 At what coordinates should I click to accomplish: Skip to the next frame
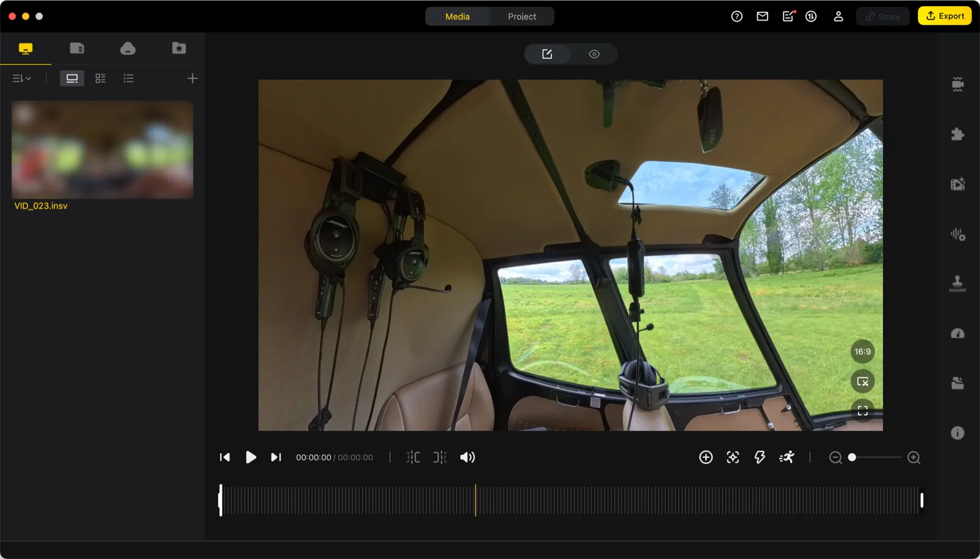click(276, 457)
